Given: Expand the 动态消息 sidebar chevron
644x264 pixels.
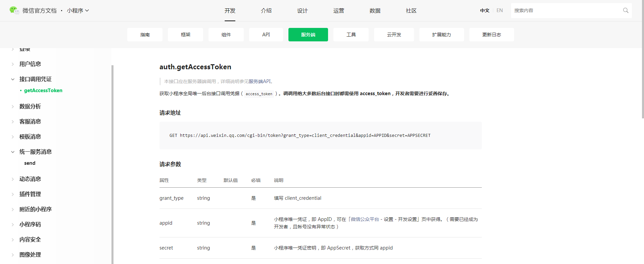Looking at the screenshot, I should pos(13,179).
